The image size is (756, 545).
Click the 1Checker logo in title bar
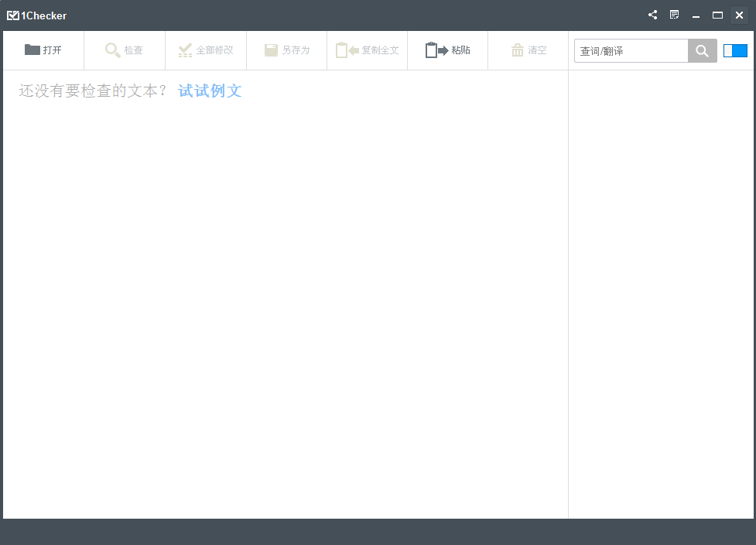pos(36,15)
